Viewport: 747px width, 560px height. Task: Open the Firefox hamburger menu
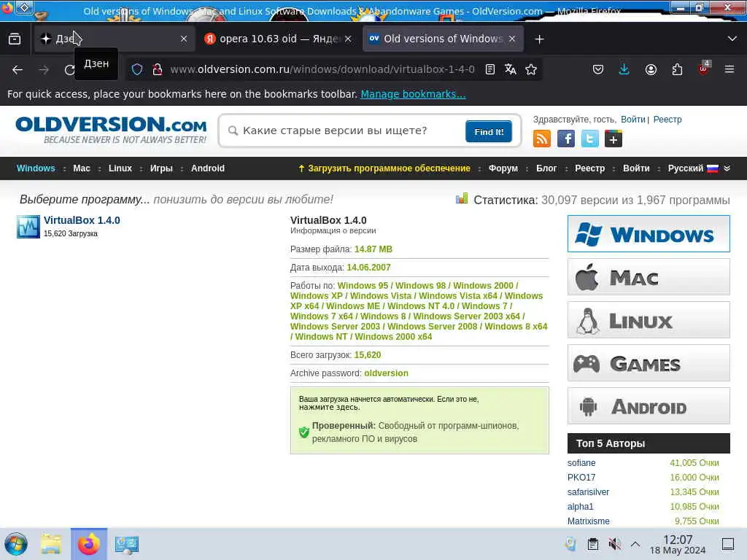(729, 69)
